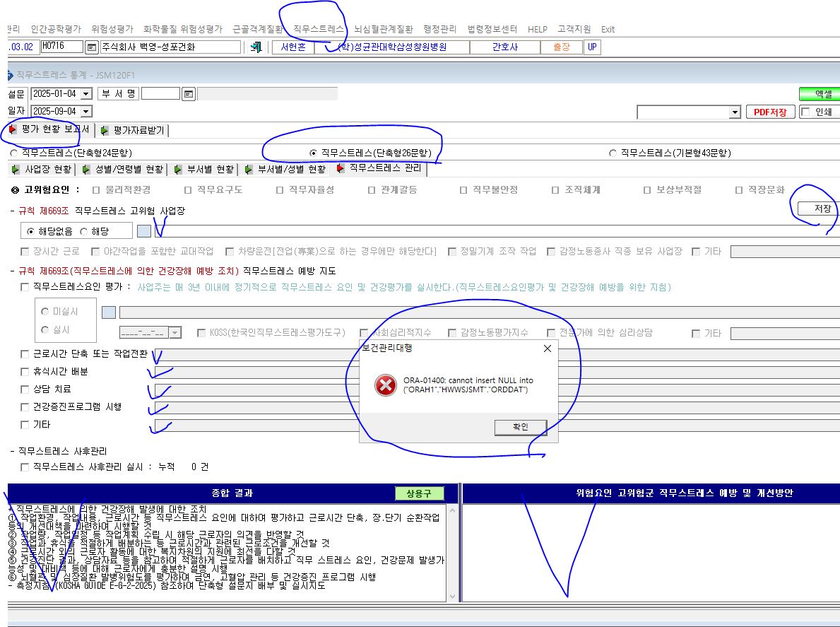This screenshot has height=627, width=840.
Task: Click the 직무스트레스 통계 window title icon
Action: coord(10,76)
